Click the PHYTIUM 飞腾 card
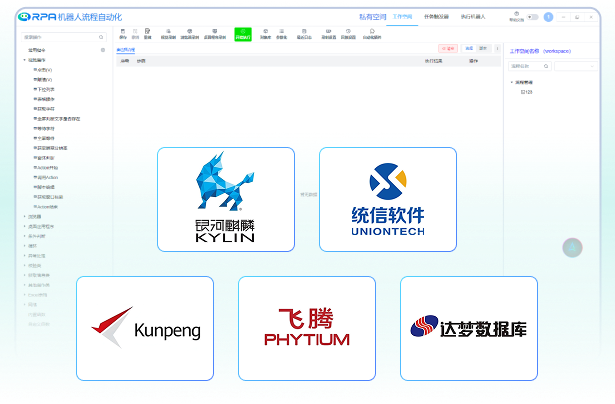This screenshot has height=404, width=615. pos(307,328)
